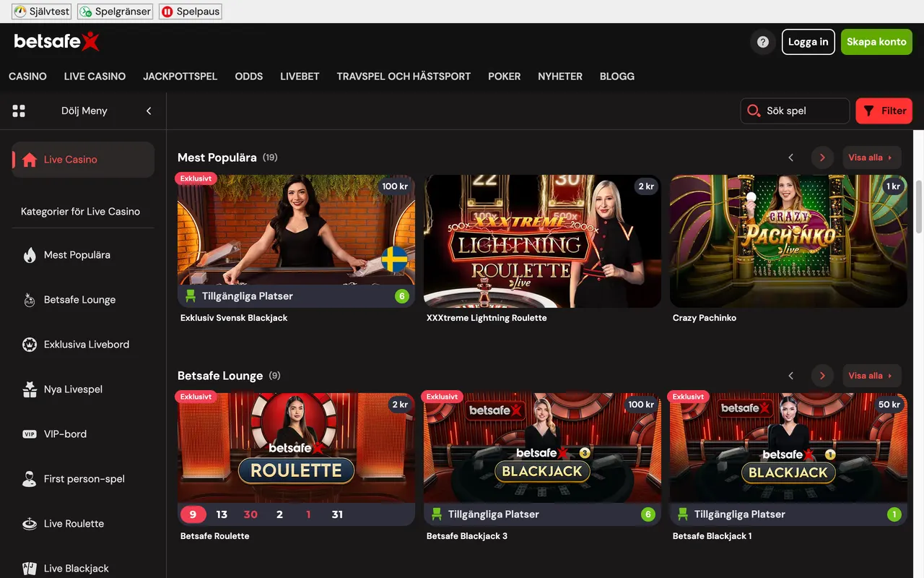Click the VIP-bord badge icon
The height and width of the screenshot is (578, 924).
click(x=30, y=434)
